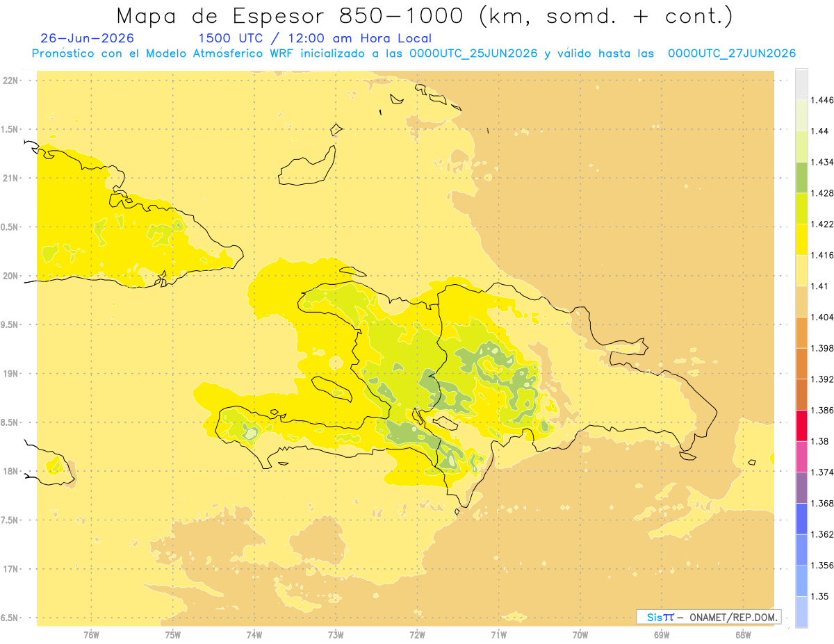
Task: Click the rust swatch between 1.386 and 1.392
Action: tap(801, 395)
